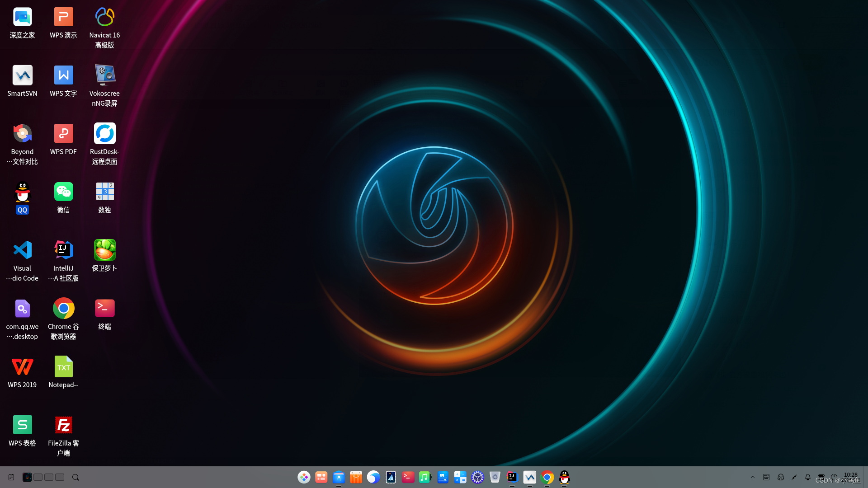This screenshot has width=868, height=488.
Task: Select the 微信 WeChat desktop icon
Action: (63, 197)
